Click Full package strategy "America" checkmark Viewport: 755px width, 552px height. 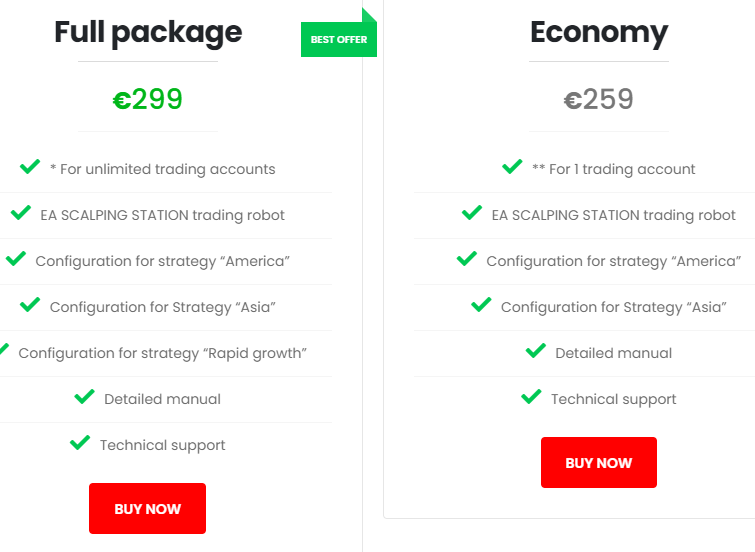pyautogui.click(x=15, y=259)
